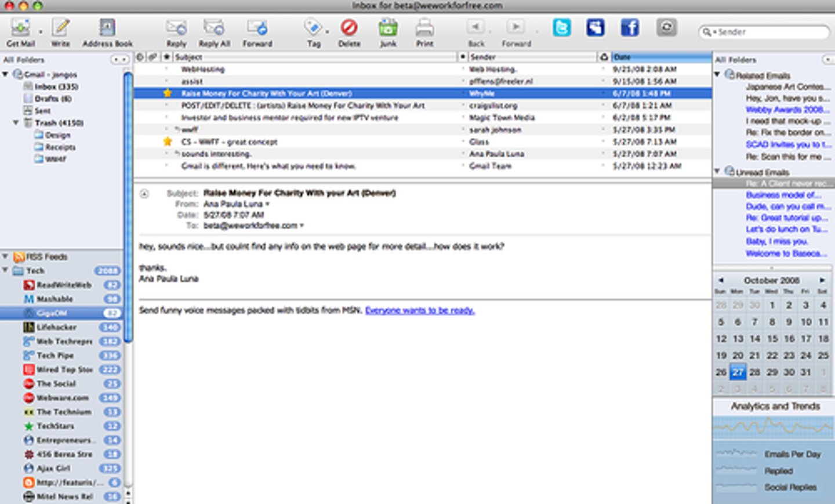Viewport: 835px width, 504px height.
Task: Click the sync refresh toolbar icon
Action: pos(666,27)
